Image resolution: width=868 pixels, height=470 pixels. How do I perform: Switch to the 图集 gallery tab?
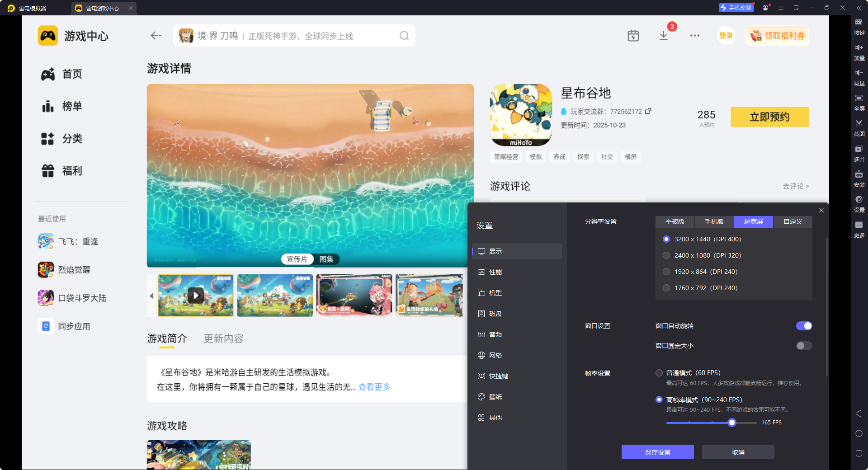click(327, 259)
